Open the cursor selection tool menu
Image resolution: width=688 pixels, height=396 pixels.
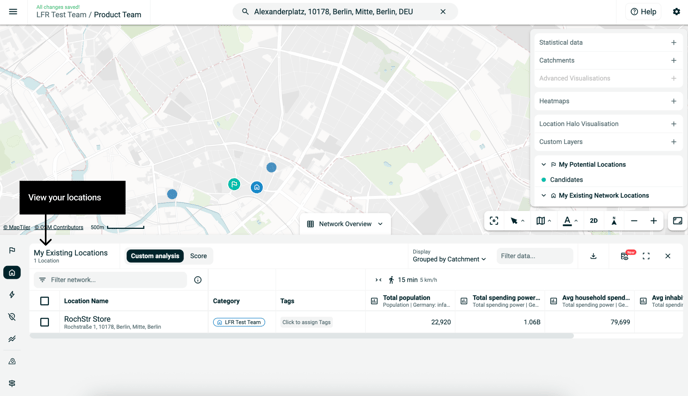click(517, 221)
